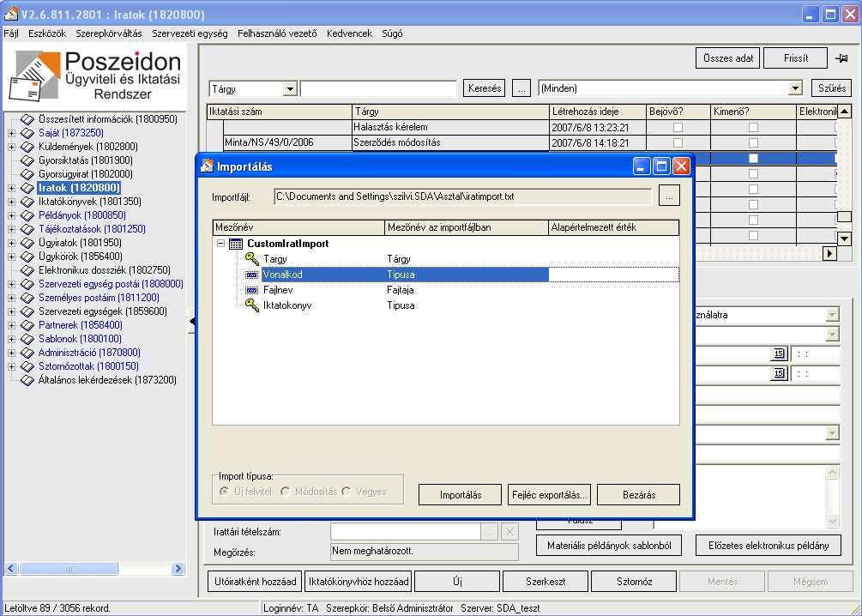Screen dimensions: 862x616
Task: Click the Gyorsügyirat tree icon
Action: click(x=27, y=174)
